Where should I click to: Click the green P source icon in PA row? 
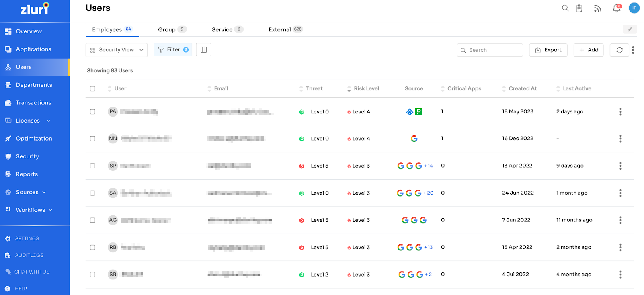419,112
